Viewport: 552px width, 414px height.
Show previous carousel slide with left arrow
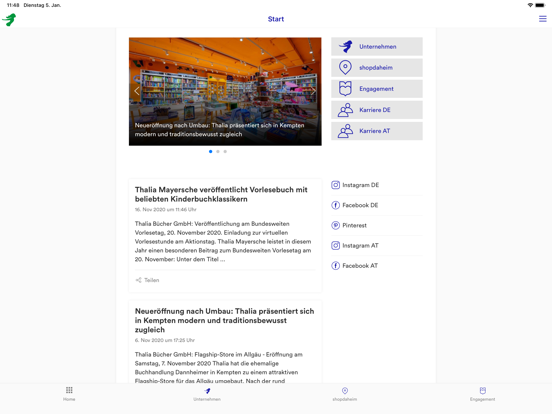tap(137, 91)
